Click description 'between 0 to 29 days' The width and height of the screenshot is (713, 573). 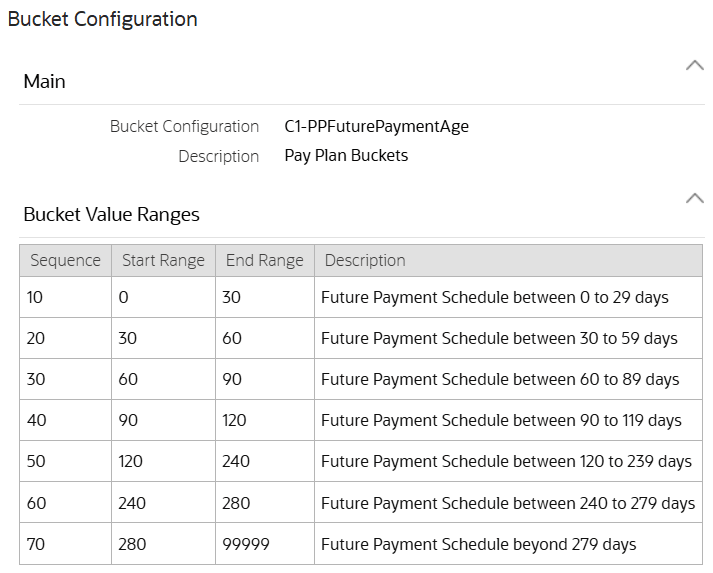point(508,297)
